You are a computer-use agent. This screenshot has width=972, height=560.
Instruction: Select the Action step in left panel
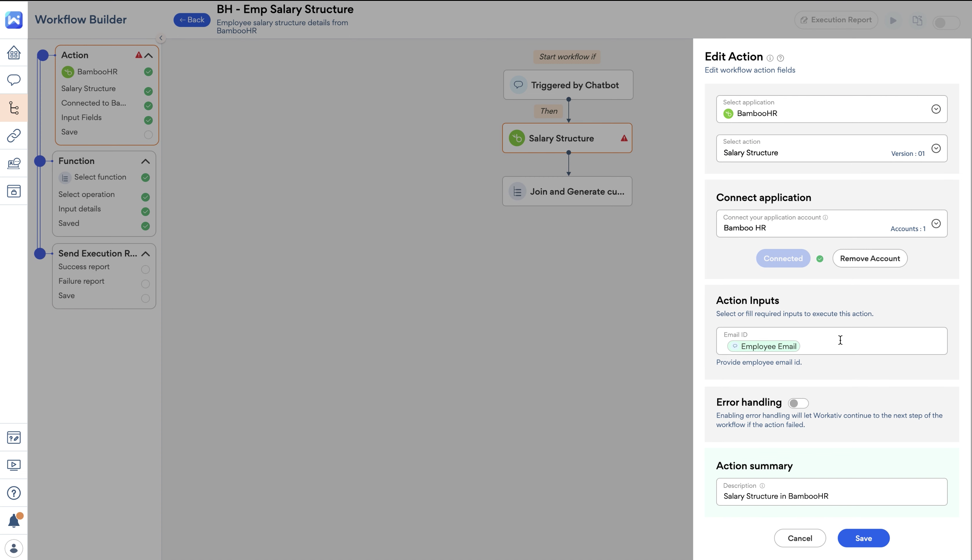pyautogui.click(x=74, y=55)
